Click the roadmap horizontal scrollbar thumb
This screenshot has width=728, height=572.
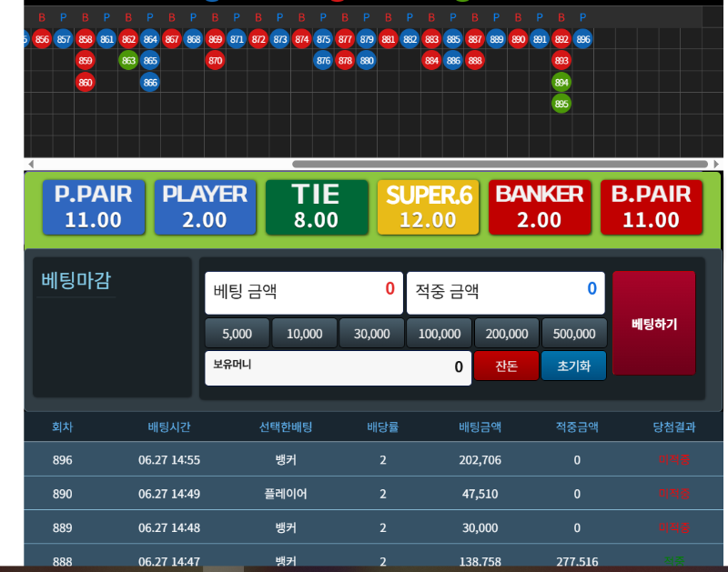500,165
